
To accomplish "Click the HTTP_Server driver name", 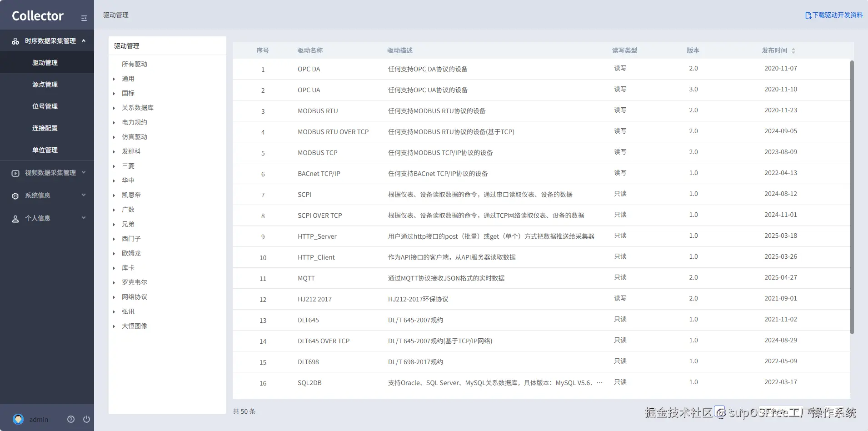I will [317, 236].
